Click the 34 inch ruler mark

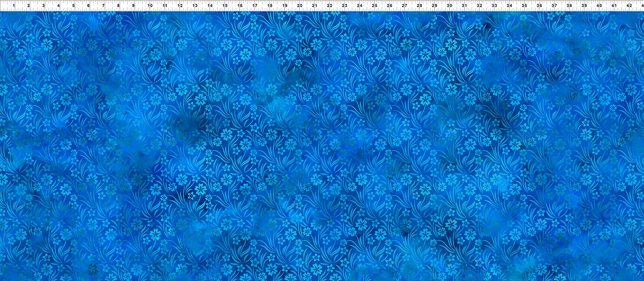coord(509,6)
